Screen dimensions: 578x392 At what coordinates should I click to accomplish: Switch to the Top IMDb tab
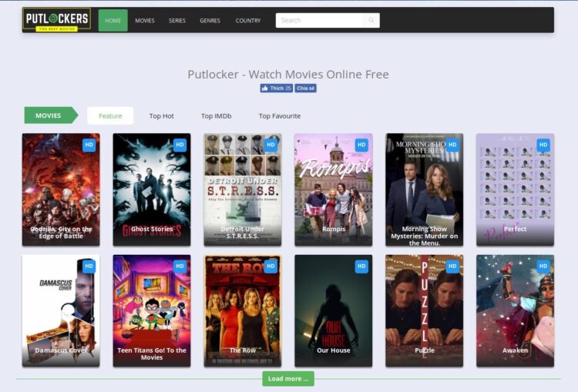(217, 116)
